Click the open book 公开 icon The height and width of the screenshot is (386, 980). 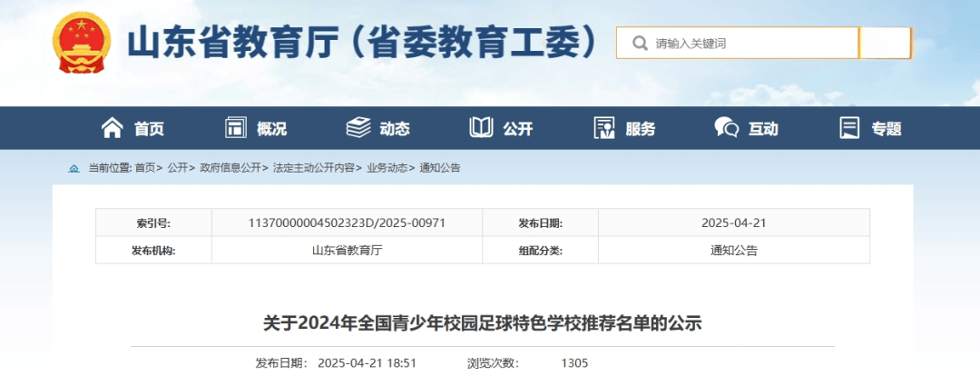481,128
